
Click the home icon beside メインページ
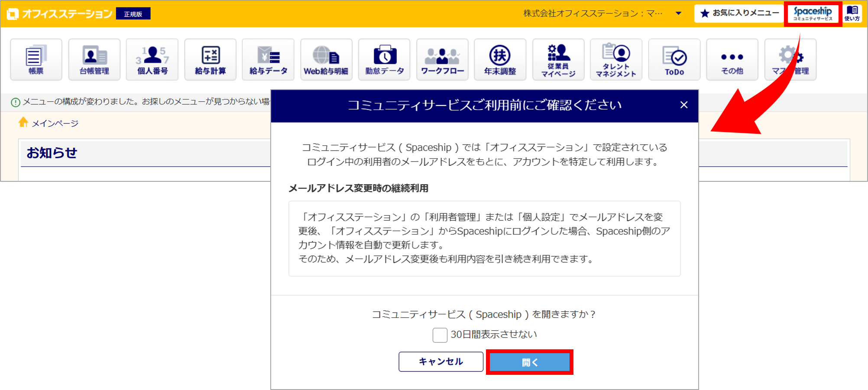[23, 122]
